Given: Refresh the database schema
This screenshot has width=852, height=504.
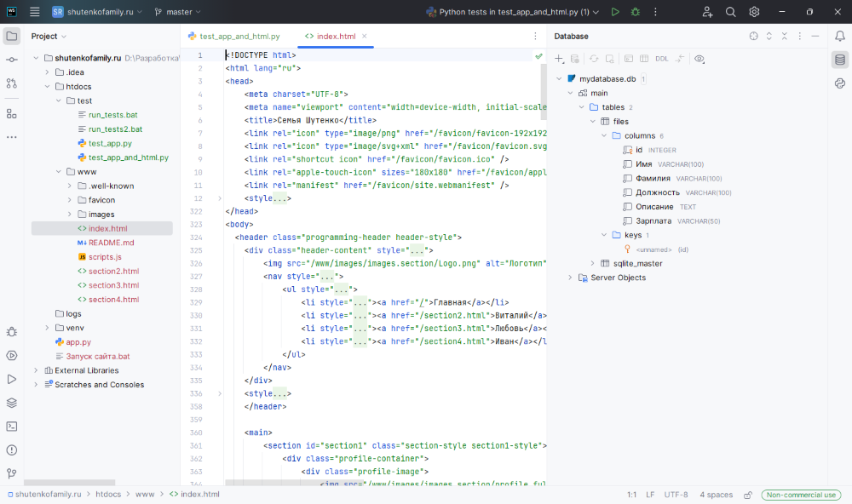Looking at the screenshot, I should [595, 58].
